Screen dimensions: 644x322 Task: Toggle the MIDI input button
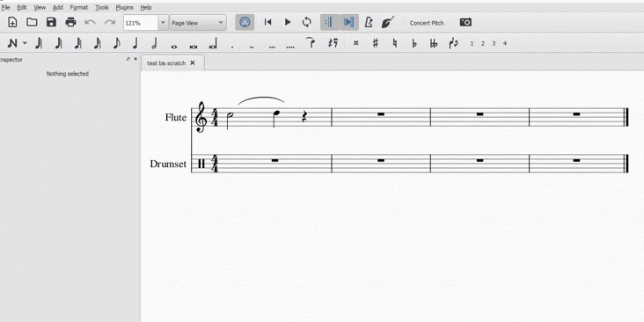[245, 22]
